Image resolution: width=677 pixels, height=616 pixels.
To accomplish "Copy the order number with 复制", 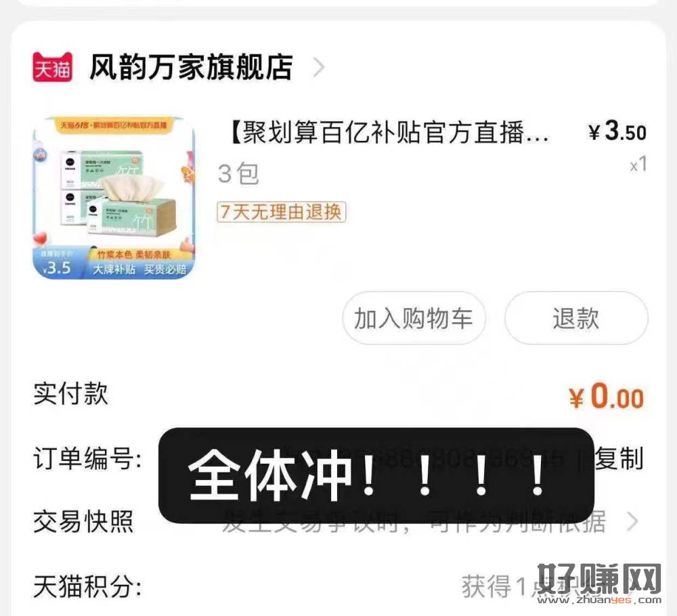I will pyautogui.click(x=619, y=458).
